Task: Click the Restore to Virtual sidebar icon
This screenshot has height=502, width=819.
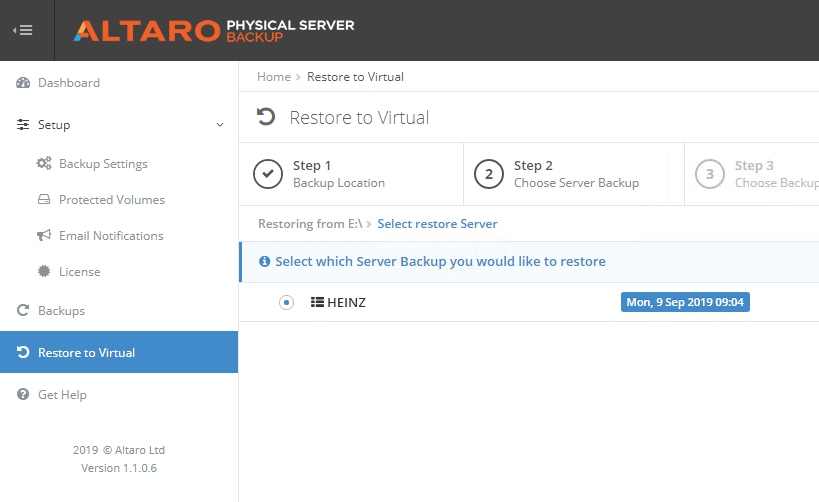Action: click(x=23, y=353)
